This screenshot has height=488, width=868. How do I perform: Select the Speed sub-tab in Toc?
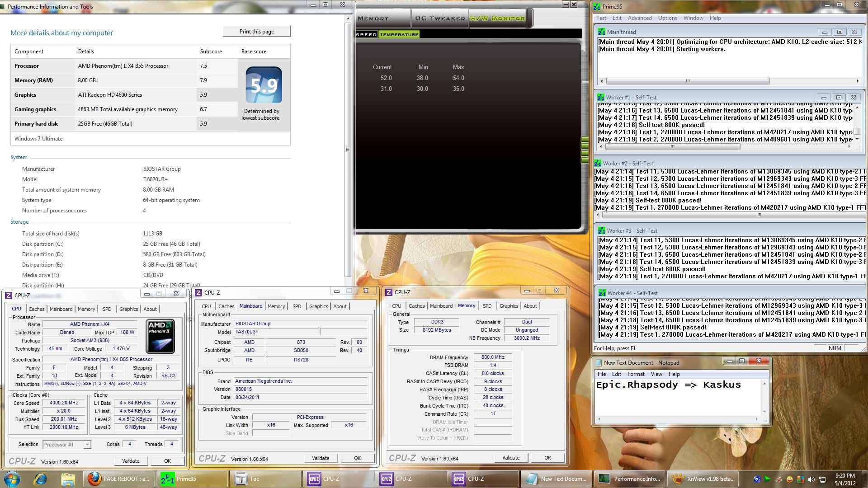coord(366,34)
